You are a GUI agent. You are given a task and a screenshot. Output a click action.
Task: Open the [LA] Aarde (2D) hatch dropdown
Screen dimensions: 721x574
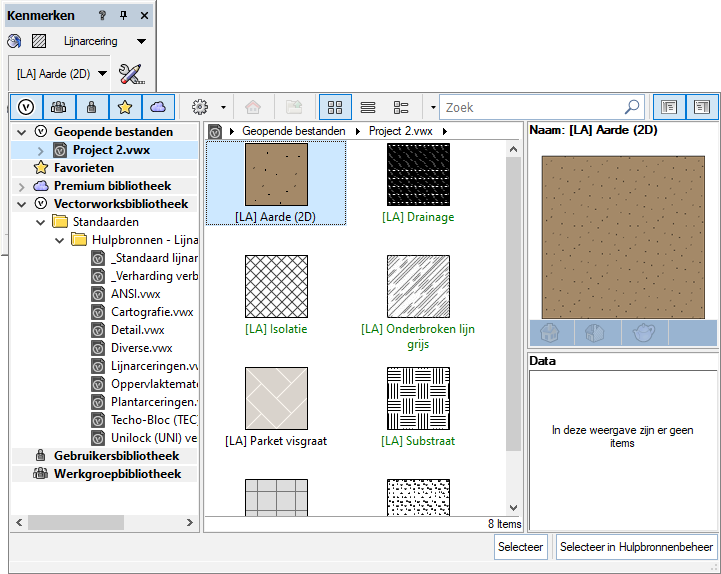[101, 73]
